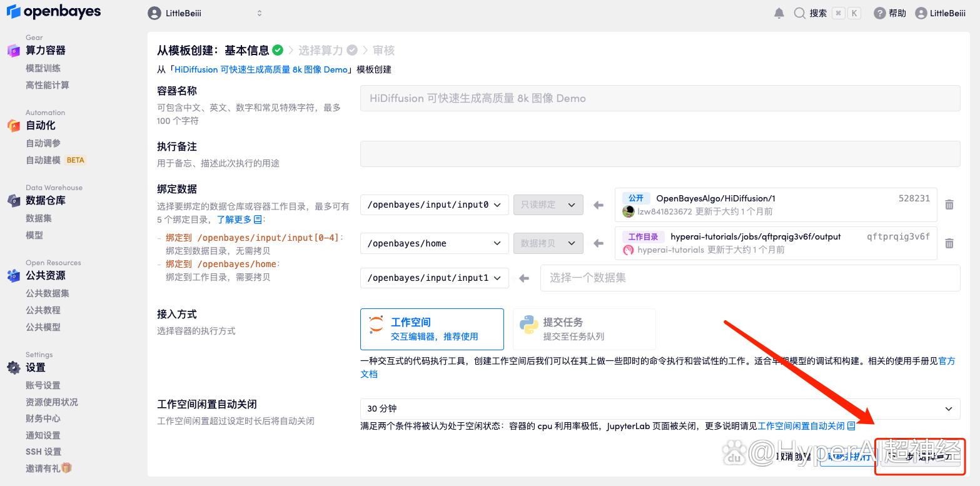The height and width of the screenshot is (486, 980).
Task: Open the HiDiffusion 8k 图像 Demo template link
Action: [261, 69]
